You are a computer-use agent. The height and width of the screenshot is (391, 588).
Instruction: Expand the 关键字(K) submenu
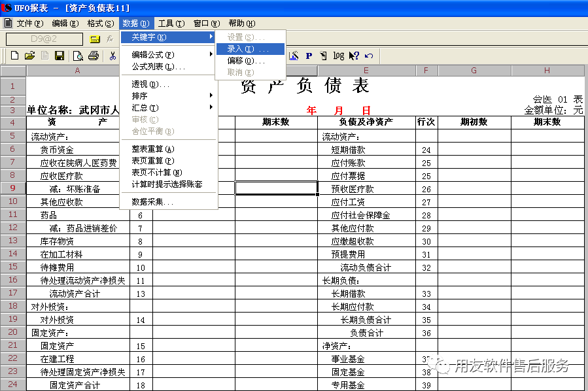tap(168, 37)
